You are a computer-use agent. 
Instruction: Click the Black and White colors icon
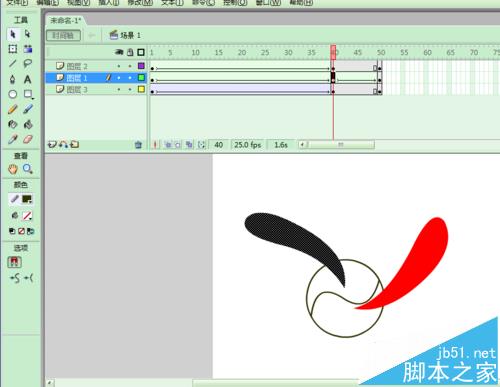coord(12,231)
